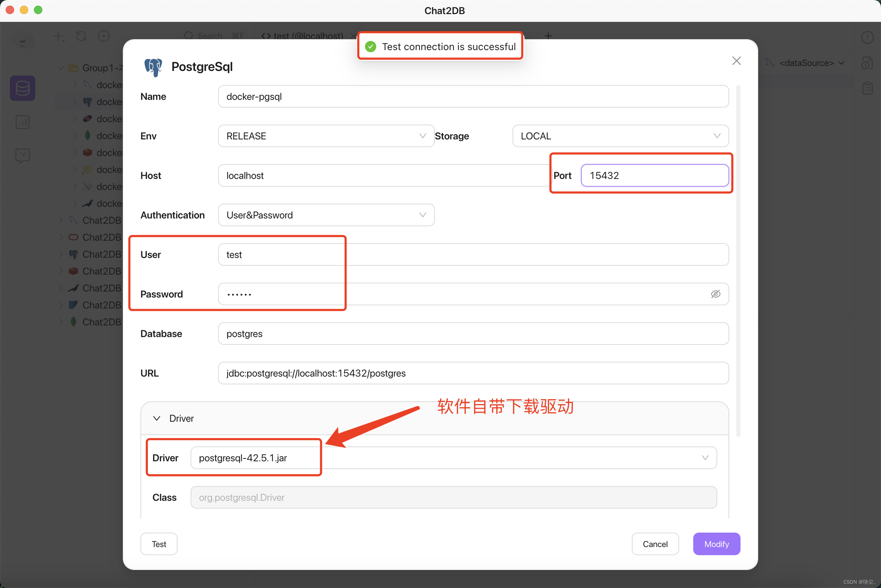881x588 pixels.
Task: Collapse the Group1 folder in tree
Action: 60,68
